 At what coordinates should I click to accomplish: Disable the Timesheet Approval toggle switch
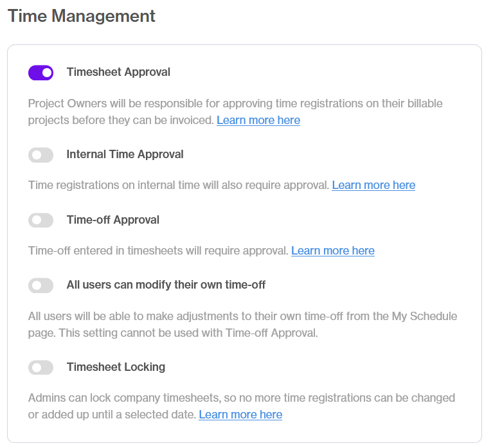point(41,73)
